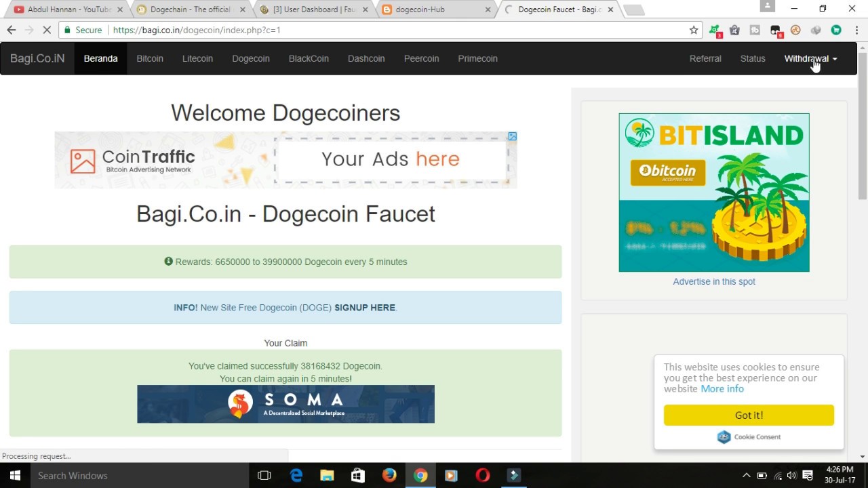868x488 pixels.
Task: Close the Dogechain tab
Action: (243, 9)
